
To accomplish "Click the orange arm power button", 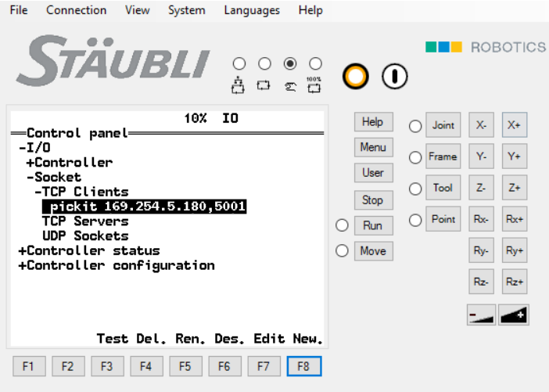I will 355,77.
